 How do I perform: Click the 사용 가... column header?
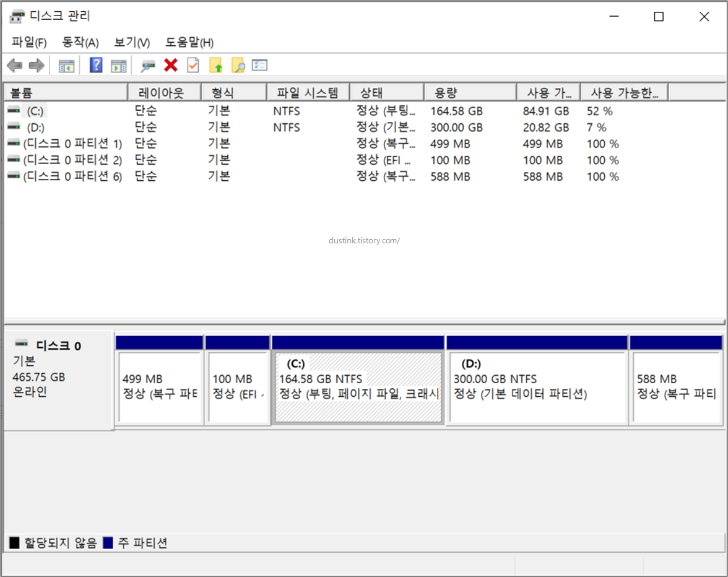(x=548, y=93)
